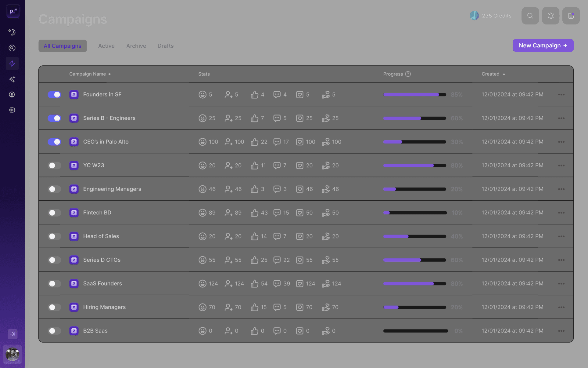Open the sparkles AI sidebar icon
Image resolution: width=588 pixels, height=368 pixels.
pyautogui.click(x=12, y=79)
